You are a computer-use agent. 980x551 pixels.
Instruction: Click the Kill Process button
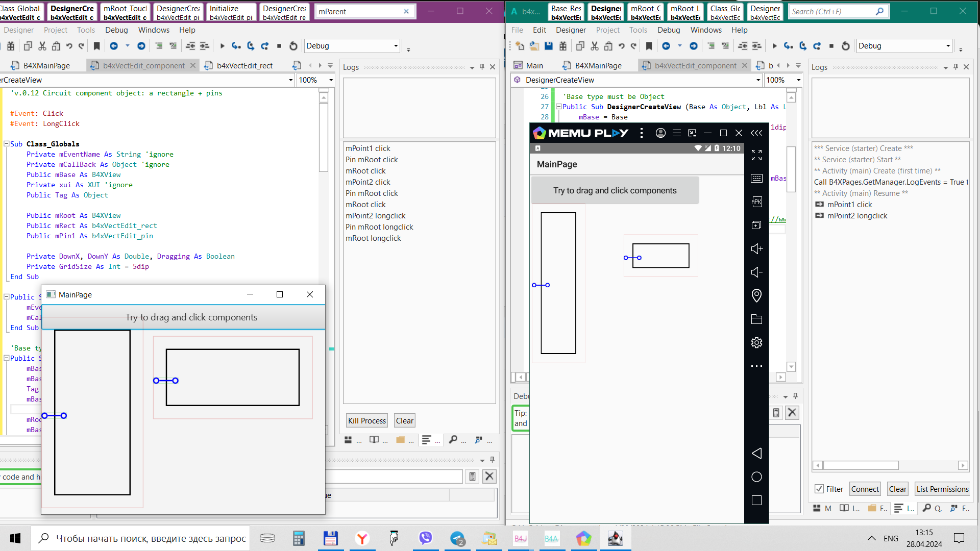366,420
